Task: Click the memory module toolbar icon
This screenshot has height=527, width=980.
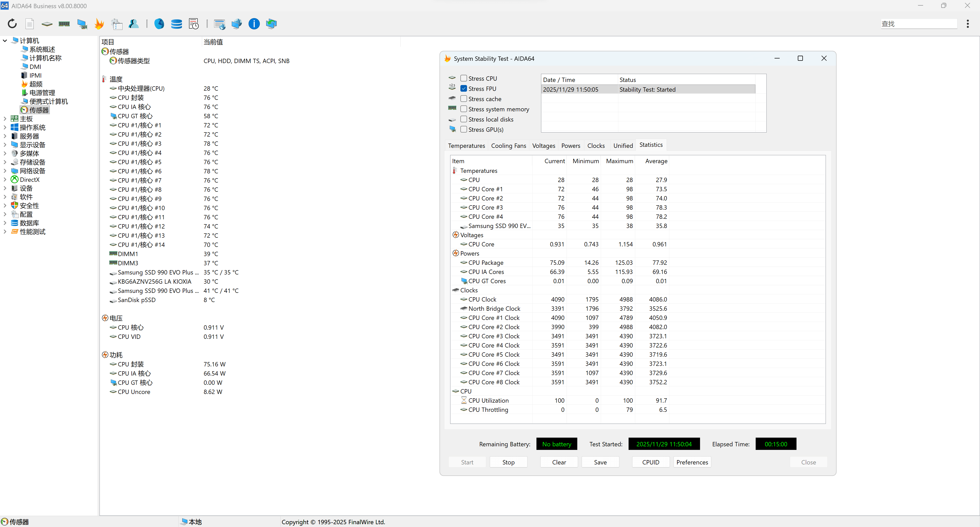Action: click(x=64, y=23)
